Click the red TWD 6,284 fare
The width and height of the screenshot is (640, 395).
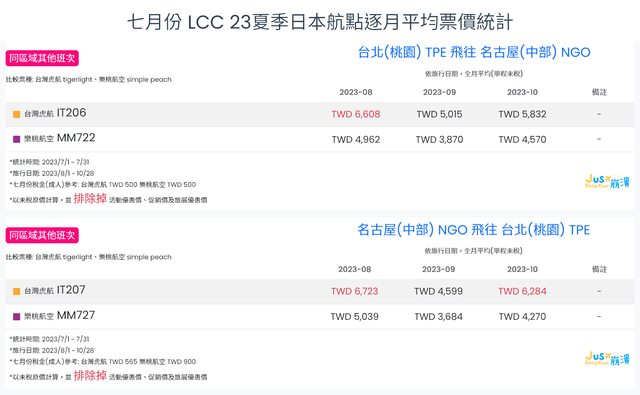click(522, 291)
